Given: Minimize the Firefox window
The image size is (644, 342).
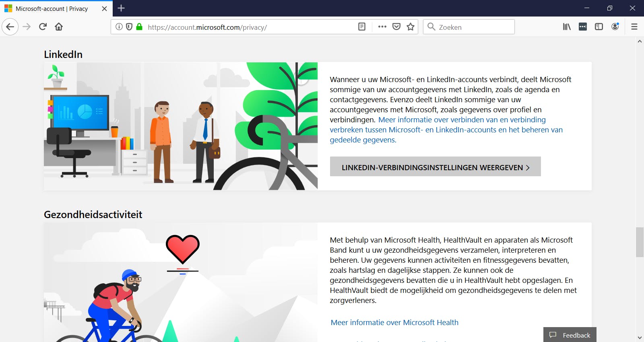Looking at the screenshot, I should coord(587,8).
